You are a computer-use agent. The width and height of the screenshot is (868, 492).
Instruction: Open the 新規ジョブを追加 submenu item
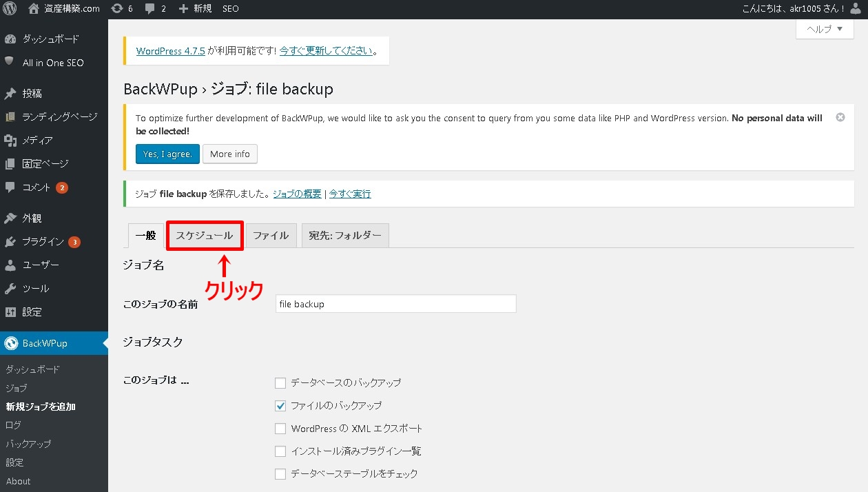pyautogui.click(x=41, y=407)
